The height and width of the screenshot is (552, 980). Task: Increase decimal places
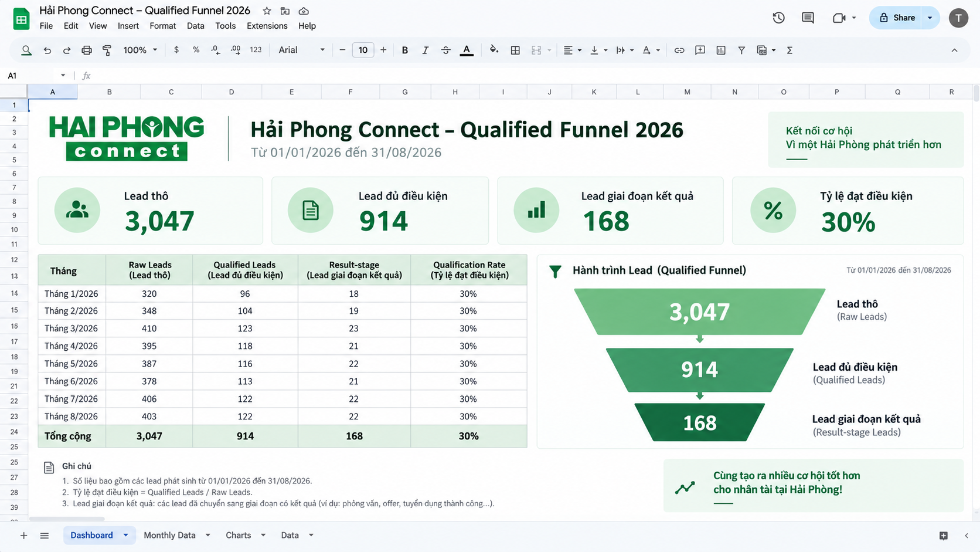pyautogui.click(x=236, y=50)
